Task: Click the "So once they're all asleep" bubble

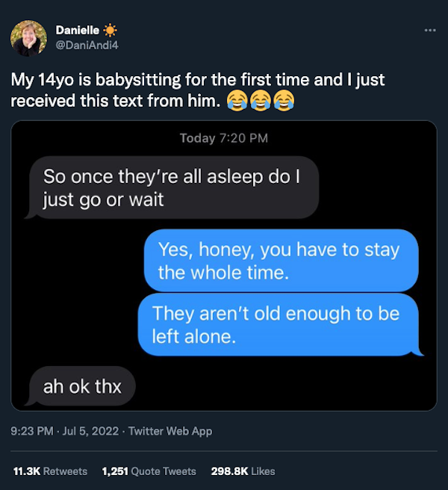Action: click(x=172, y=187)
